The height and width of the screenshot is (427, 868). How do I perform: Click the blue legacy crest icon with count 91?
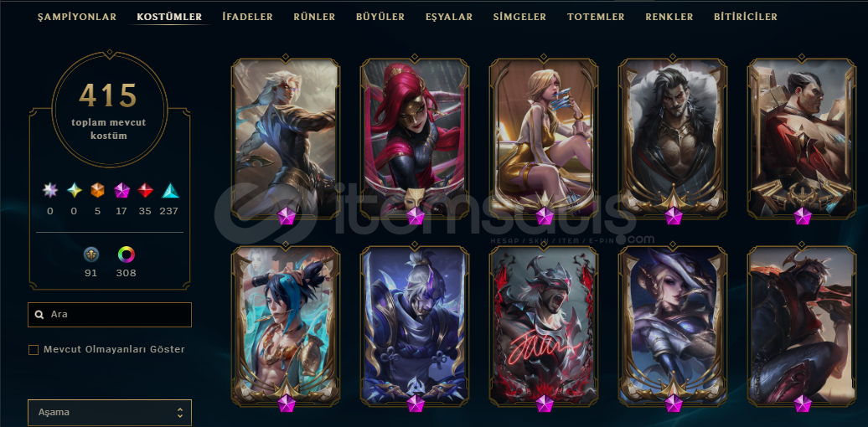(90, 255)
